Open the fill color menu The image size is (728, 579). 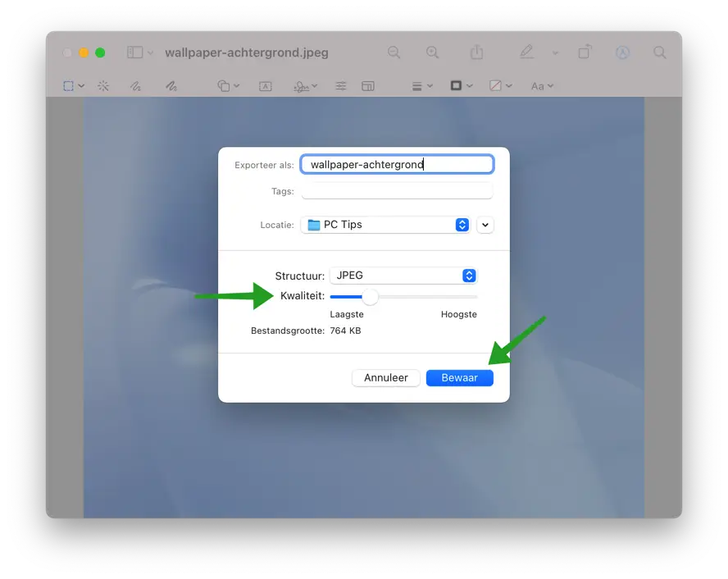point(500,85)
